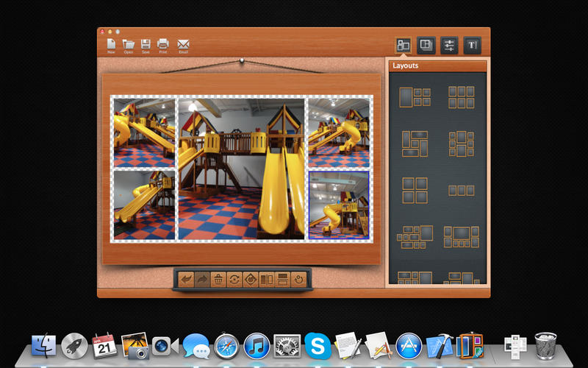Click the circular arrows swap icon
Screen dimensions: 588x368
point(234,280)
